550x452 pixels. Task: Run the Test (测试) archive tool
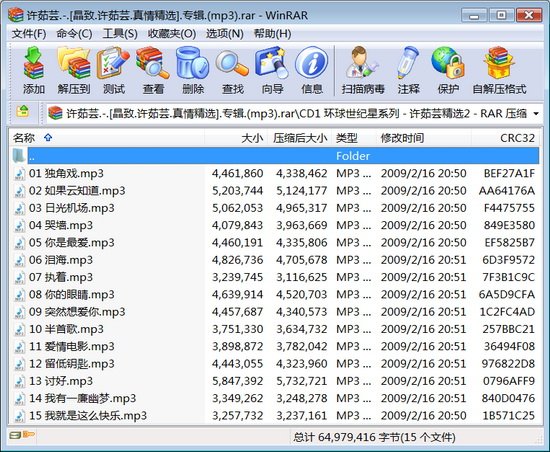[114, 70]
